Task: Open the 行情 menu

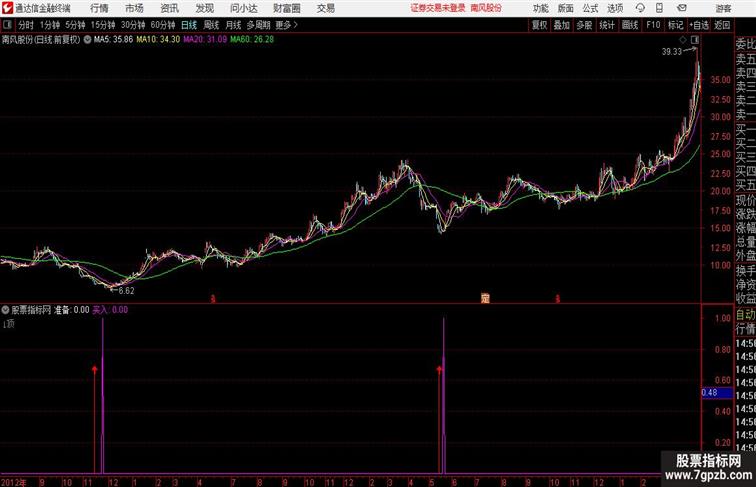Action: click(99, 8)
